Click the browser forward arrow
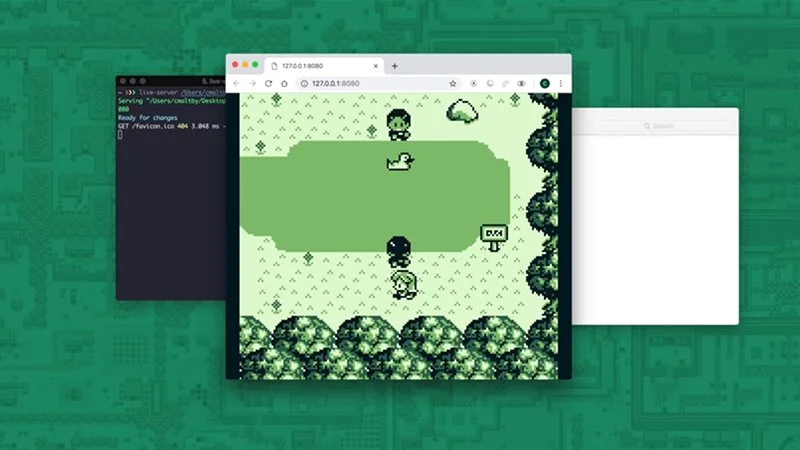This screenshot has width=800, height=450. pyautogui.click(x=253, y=84)
